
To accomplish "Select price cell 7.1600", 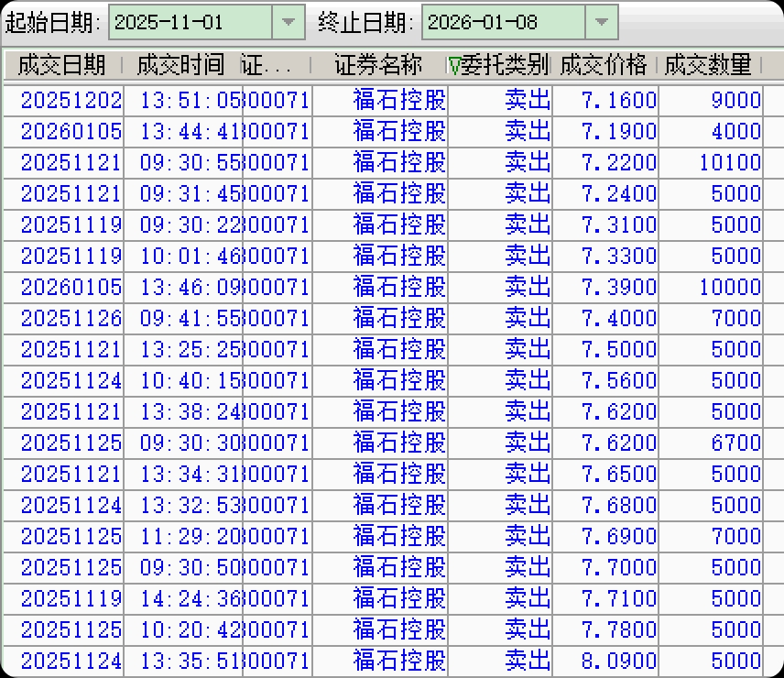I will click(605, 101).
